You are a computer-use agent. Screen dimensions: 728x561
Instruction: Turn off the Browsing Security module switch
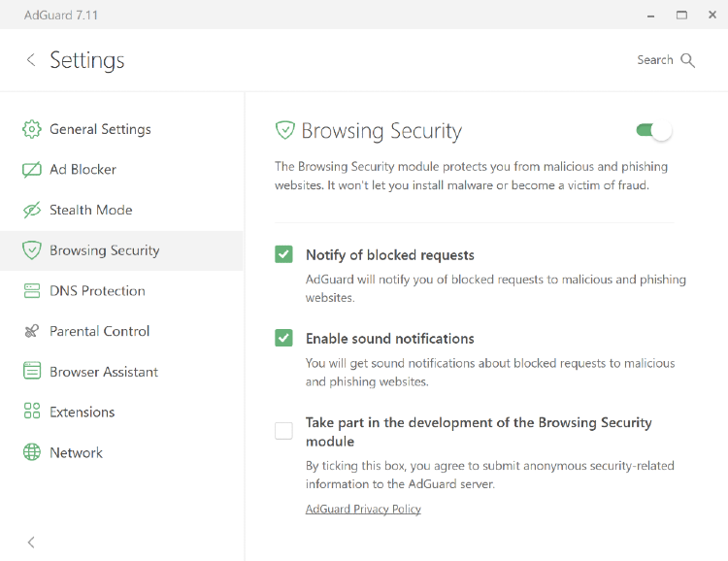[x=653, y=130]
